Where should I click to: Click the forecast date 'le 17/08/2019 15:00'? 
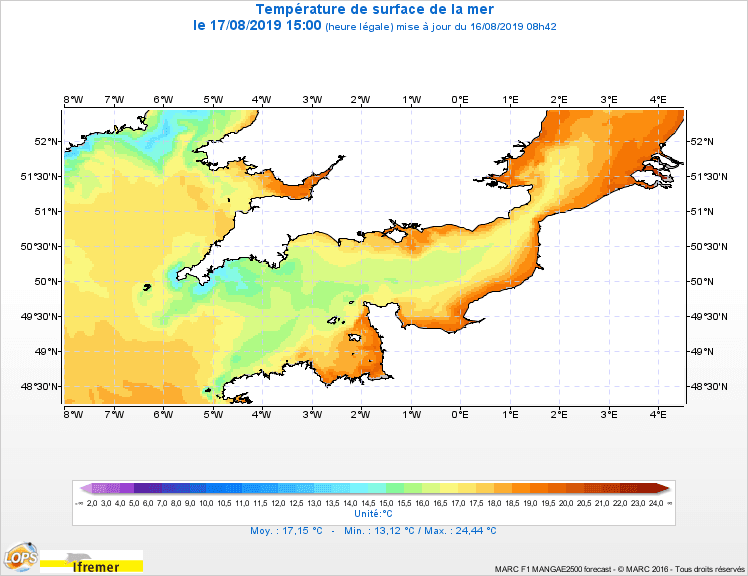click(x=257, y=26)
